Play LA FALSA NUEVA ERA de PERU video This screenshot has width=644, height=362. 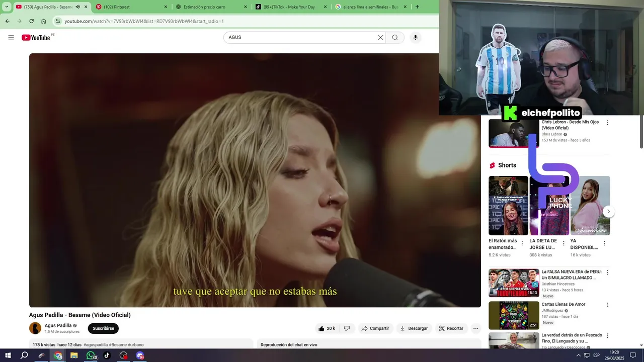coord(514,283)
